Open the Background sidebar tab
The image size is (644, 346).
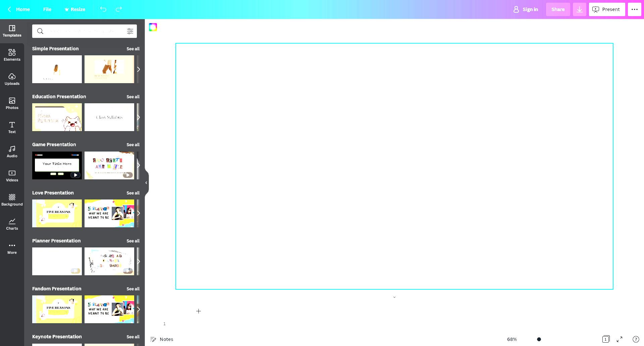pyautogui.click(x=12, y=200)
